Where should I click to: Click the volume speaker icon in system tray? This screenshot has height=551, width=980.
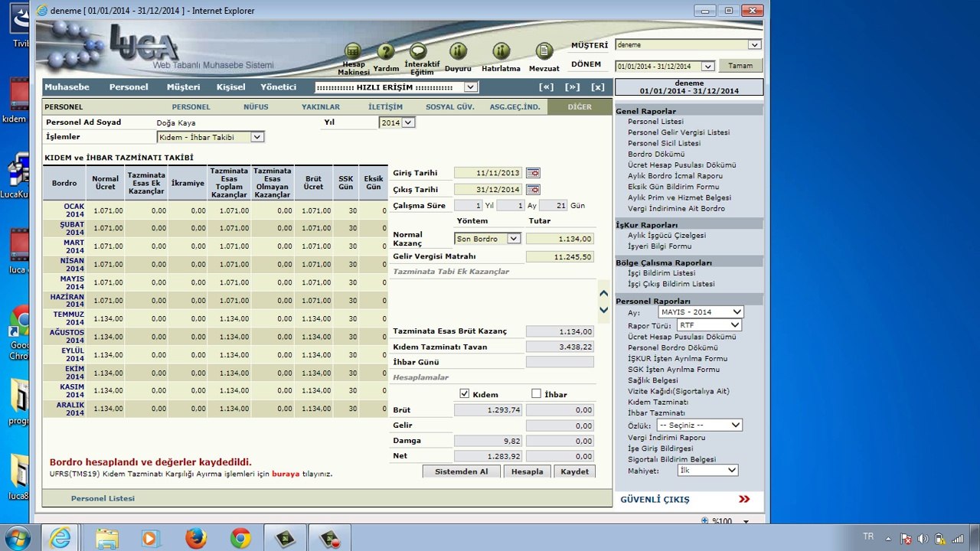tap(923, 538)
